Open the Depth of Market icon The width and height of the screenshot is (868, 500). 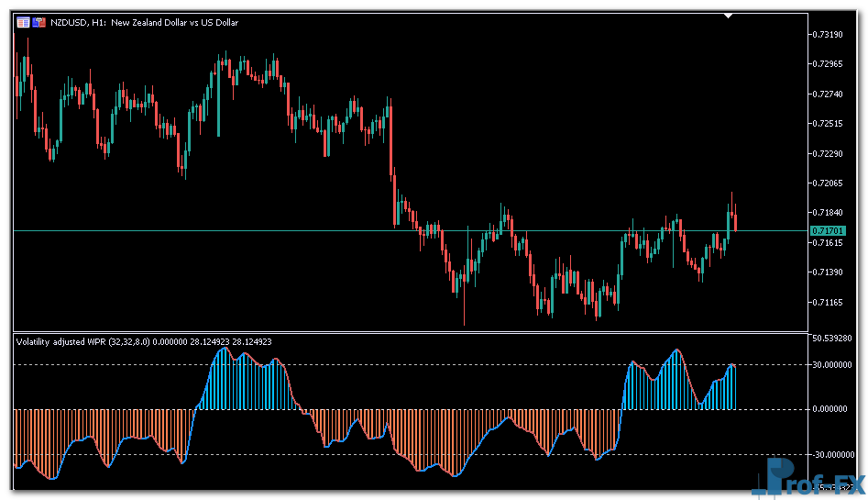[39, 22]
